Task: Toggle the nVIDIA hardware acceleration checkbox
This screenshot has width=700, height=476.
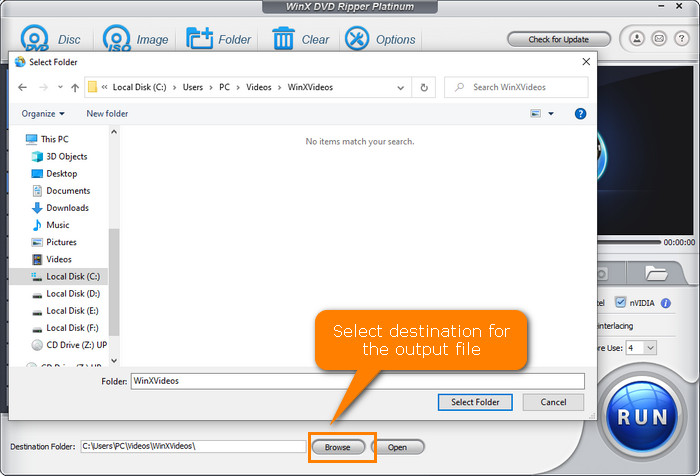Action: click(621, 302)
